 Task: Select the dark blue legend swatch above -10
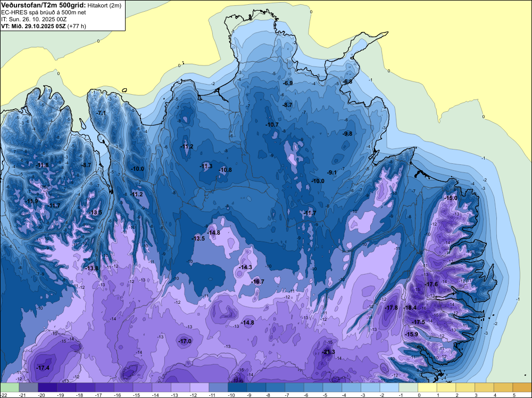237,387
